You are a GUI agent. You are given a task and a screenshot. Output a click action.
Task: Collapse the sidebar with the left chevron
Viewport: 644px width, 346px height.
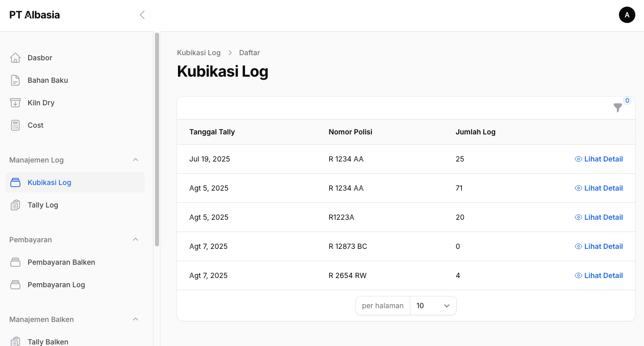click(x=142, y=15)
